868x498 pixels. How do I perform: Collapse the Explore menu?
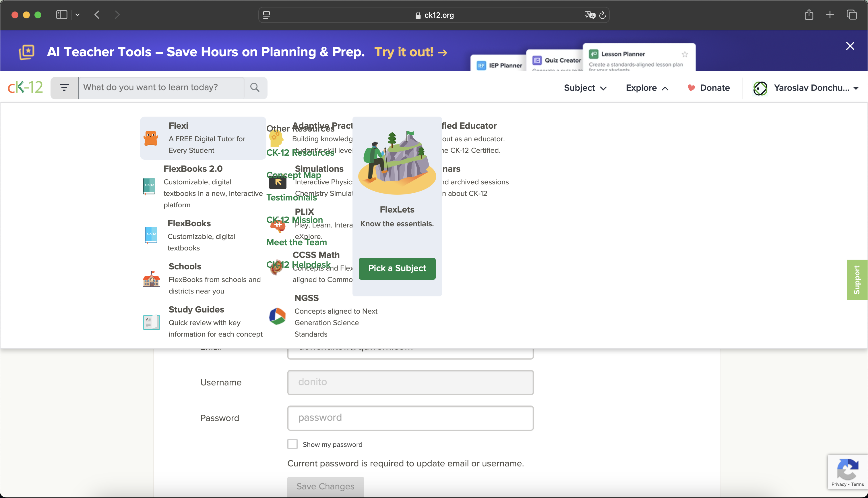coord(647,88)
